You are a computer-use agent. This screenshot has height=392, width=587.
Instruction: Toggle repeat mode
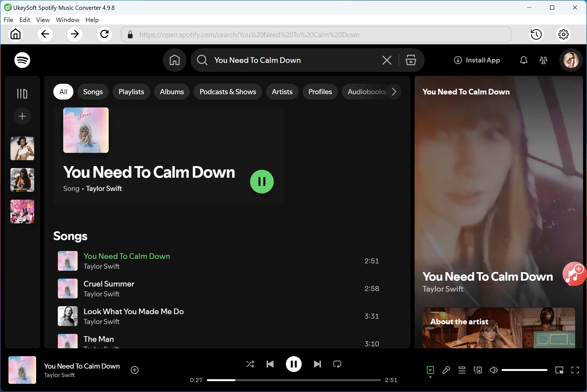click(337, 364)
